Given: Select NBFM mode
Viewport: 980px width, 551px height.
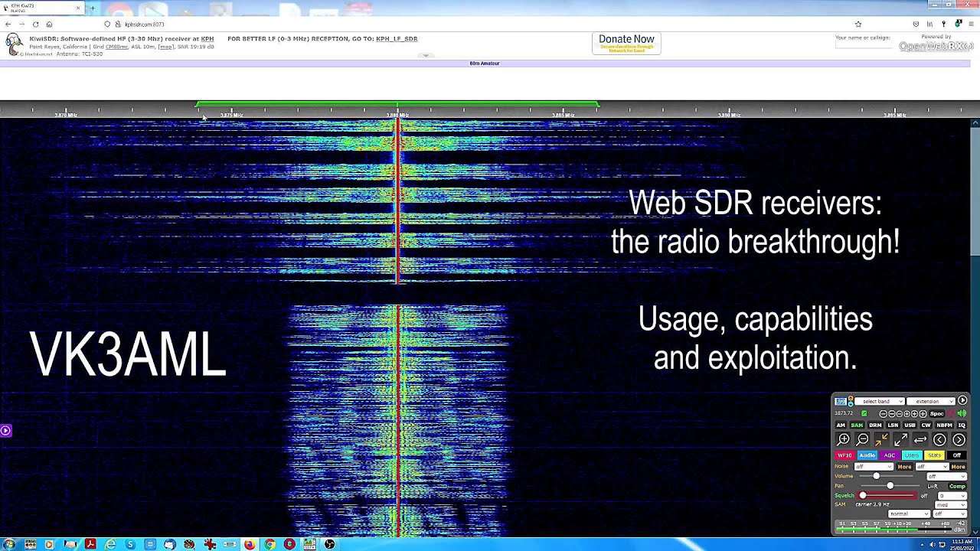Looking at the screenshot, I should (x=945, y=425).
